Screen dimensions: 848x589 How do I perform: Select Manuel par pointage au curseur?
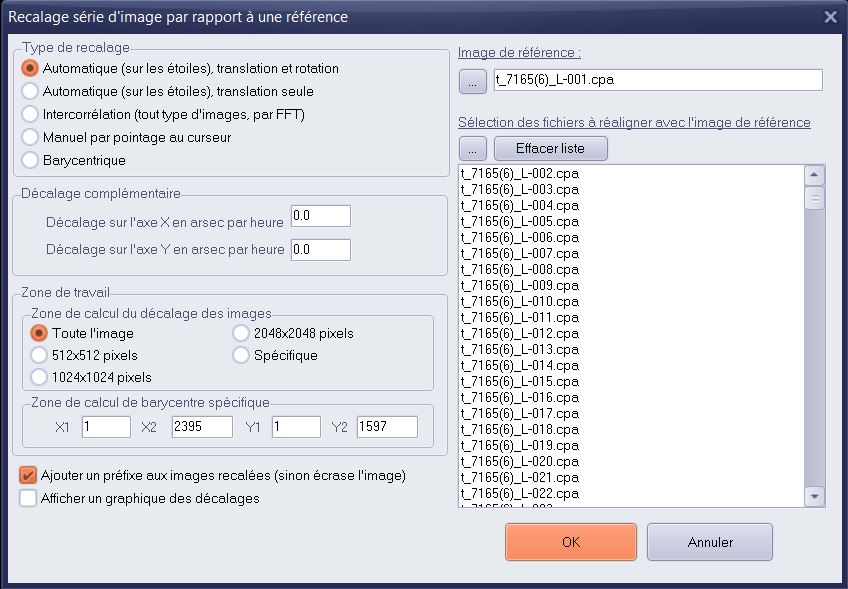(x=31, y=137)
